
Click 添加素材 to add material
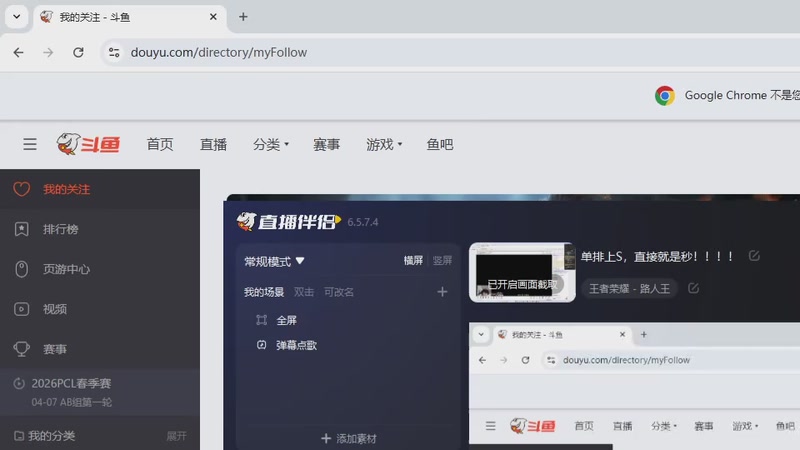coord(349,438)
